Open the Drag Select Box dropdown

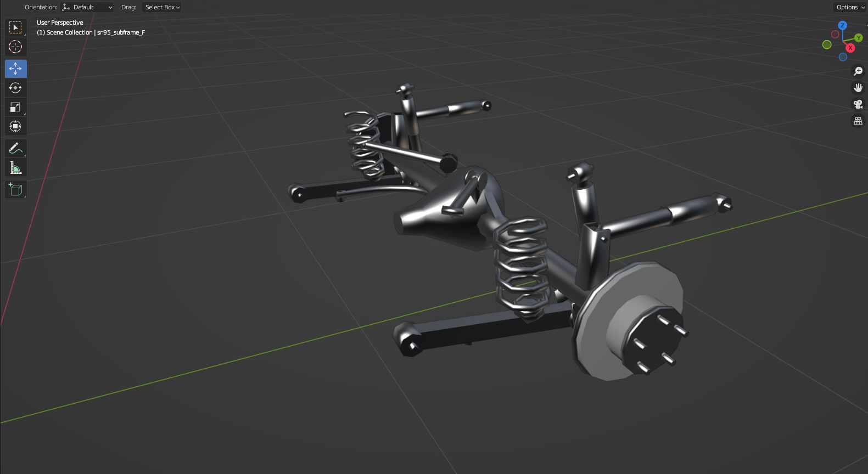pyautogui.click(x=161, y=7)
